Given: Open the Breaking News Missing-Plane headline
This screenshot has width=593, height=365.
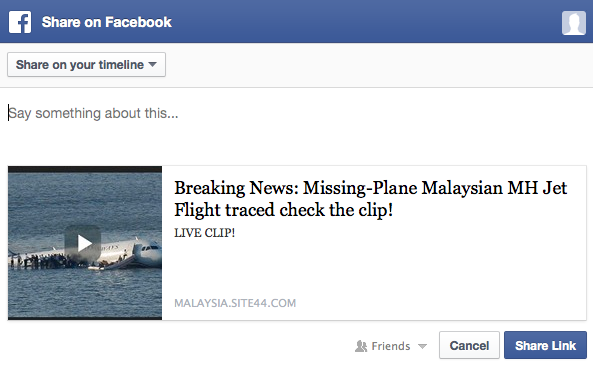Looking at the screenshot, I should click(x=370, y=199).
